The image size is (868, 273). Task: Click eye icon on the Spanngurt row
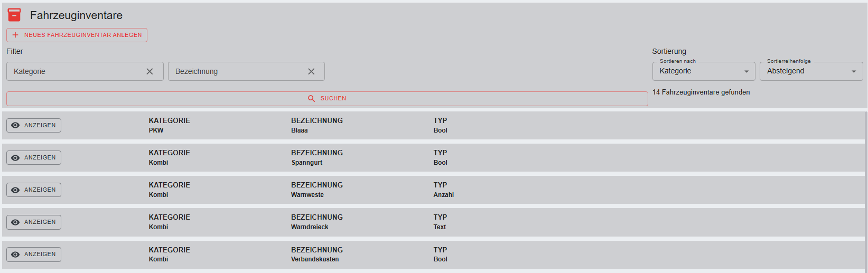pos(15,158)
